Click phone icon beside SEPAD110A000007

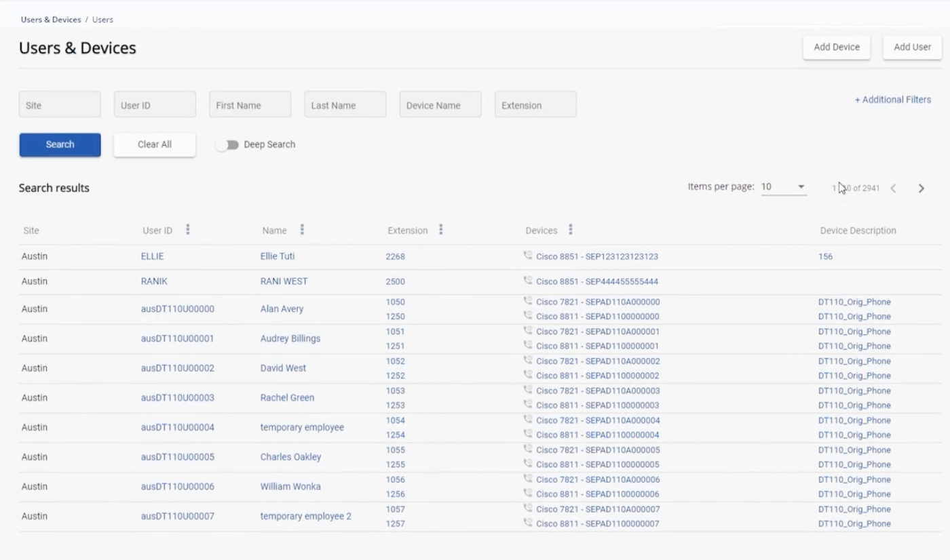click(528, 508)
